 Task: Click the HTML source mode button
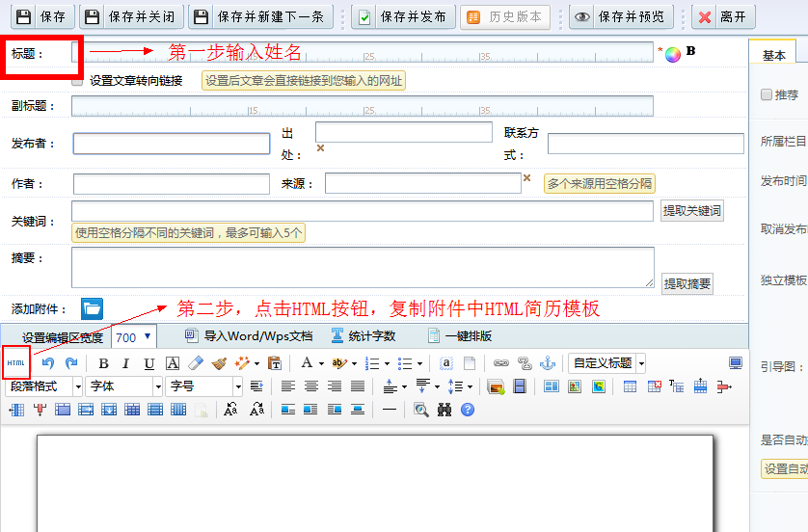tap(16, 362)
